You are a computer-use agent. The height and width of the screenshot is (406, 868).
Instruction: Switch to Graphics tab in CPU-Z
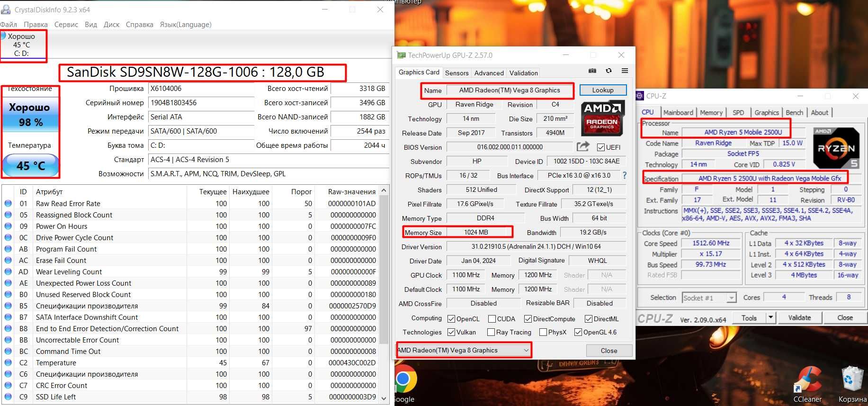766,112
